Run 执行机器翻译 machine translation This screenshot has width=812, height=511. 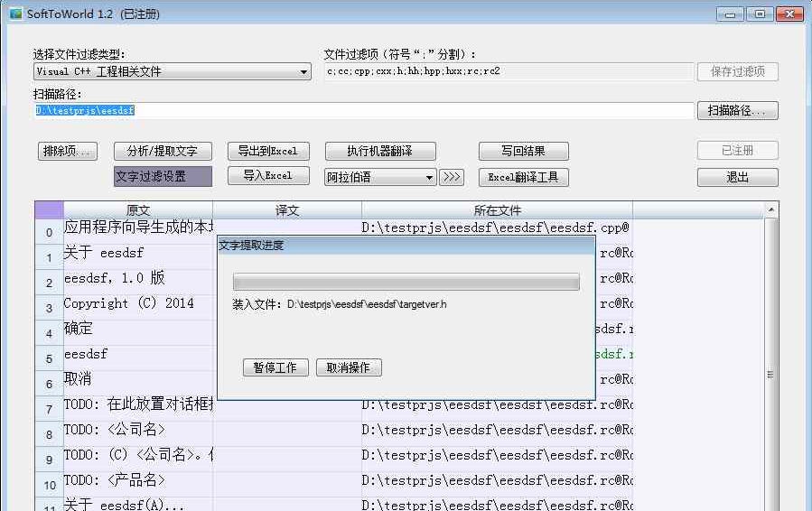pos(380,151)
